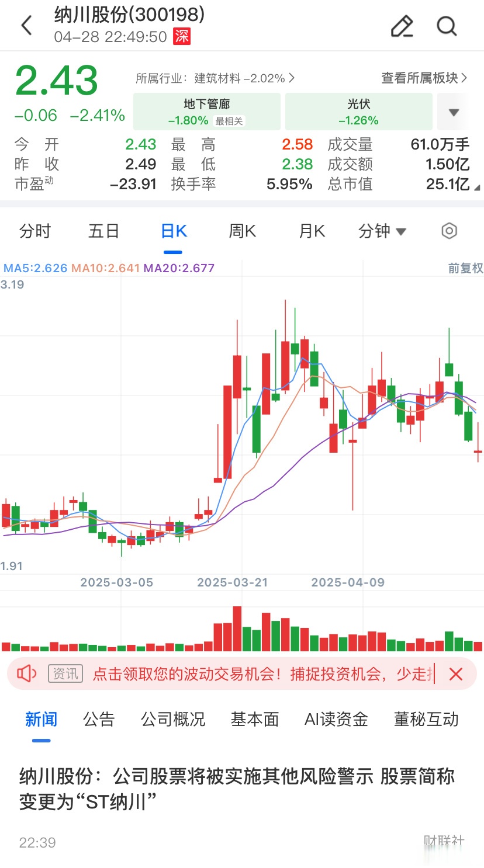Select the 周K chart tab

(242, 231)
